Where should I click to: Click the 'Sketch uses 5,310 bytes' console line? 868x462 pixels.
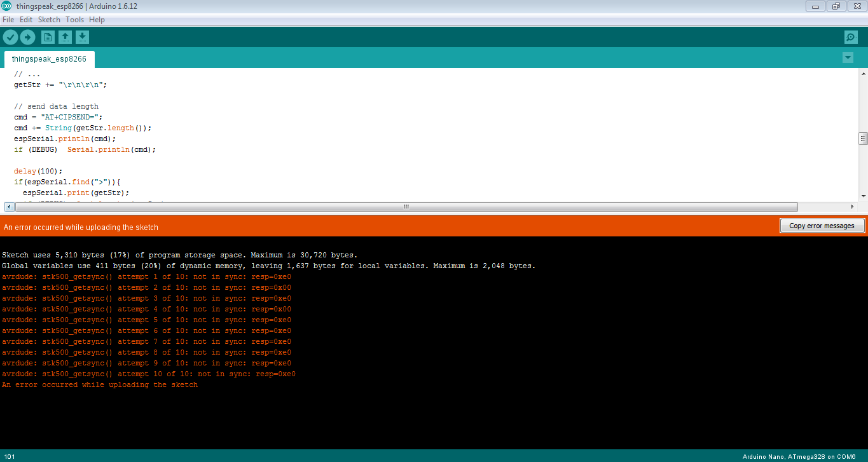[179, 255]
